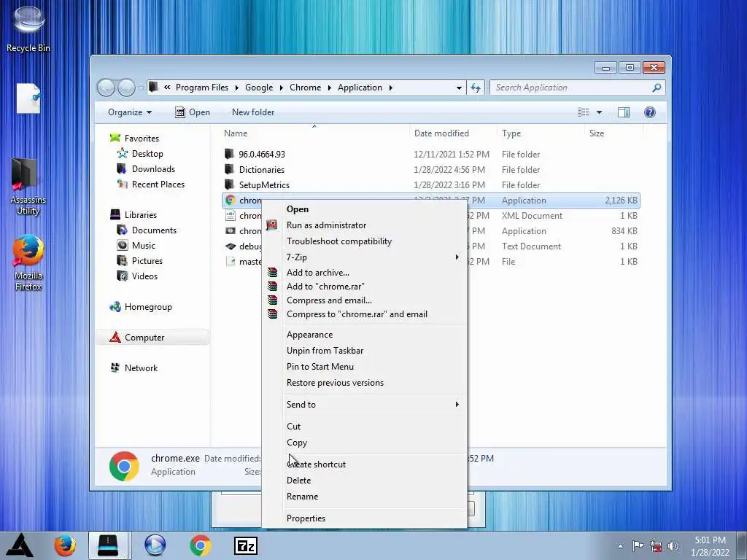Click the explorer Forward navigation button
The width and height of the screenshot is (747, 560).
[x=125, y=87]
